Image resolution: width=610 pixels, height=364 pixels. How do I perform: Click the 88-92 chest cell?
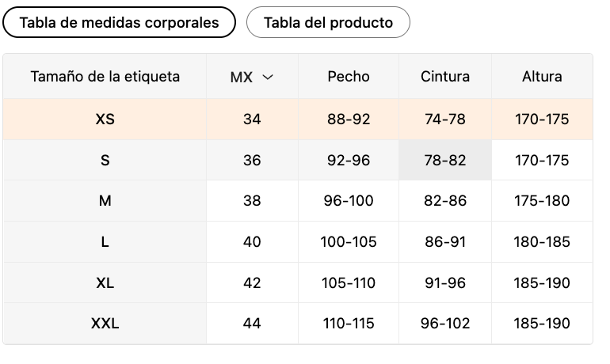click(349, 119)
